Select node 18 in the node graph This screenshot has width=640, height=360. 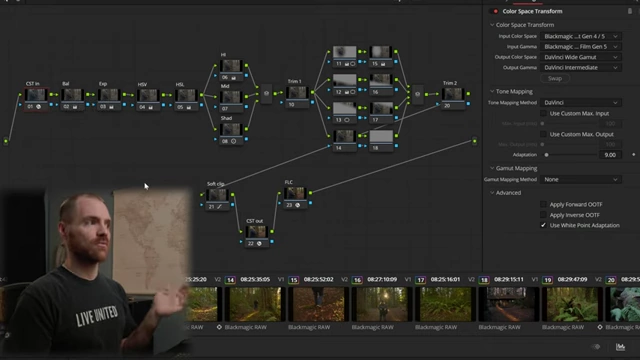(x=381, y=141)
